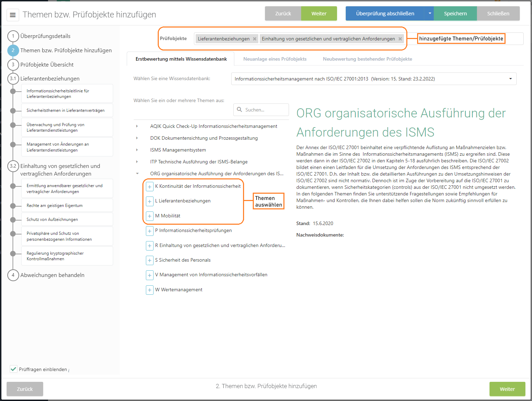Click plus icon for W Wertemanagement
Viewport: 532px width, 401px height.
[149, 290]
